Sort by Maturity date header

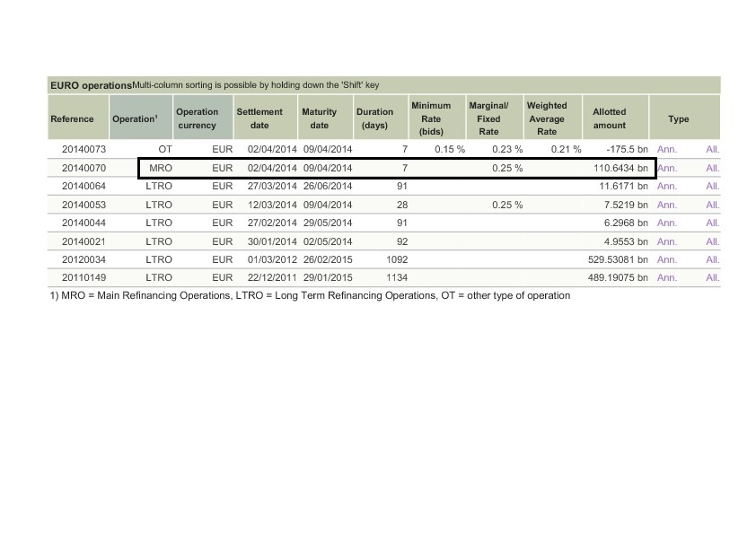click(x=325, y=118)
